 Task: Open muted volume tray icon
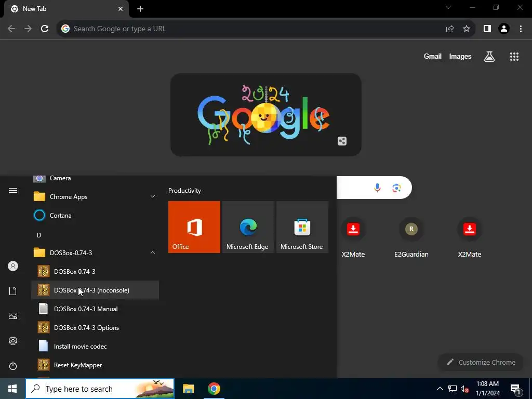point(465,389)
